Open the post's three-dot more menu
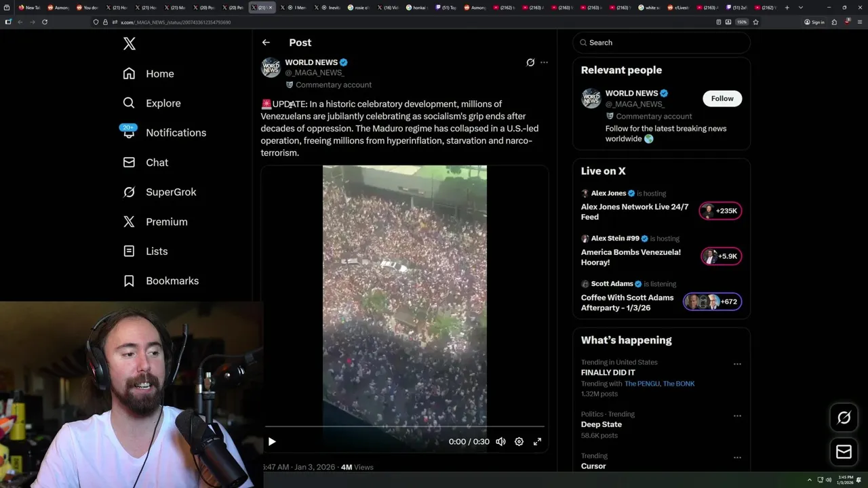This screenshot has height=488, width=868. point(544,62)
